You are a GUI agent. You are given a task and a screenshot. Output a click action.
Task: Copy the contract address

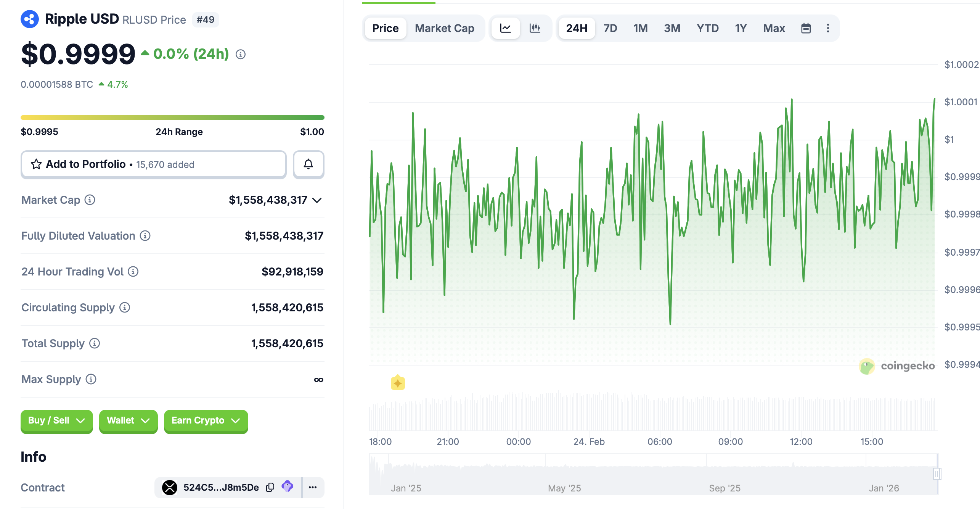pos(270,487)
